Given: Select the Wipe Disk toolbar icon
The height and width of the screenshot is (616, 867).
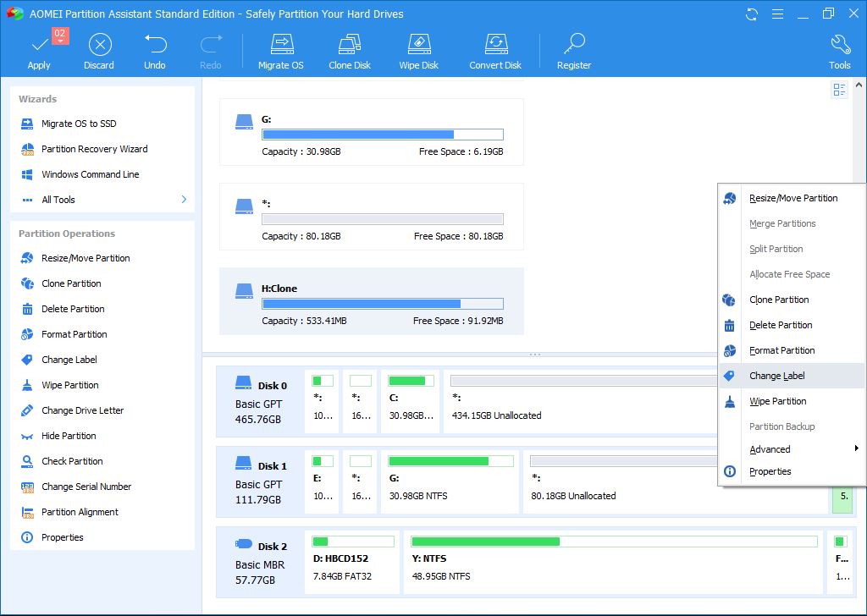Looking at the screenshot, I should click(419, 45).
